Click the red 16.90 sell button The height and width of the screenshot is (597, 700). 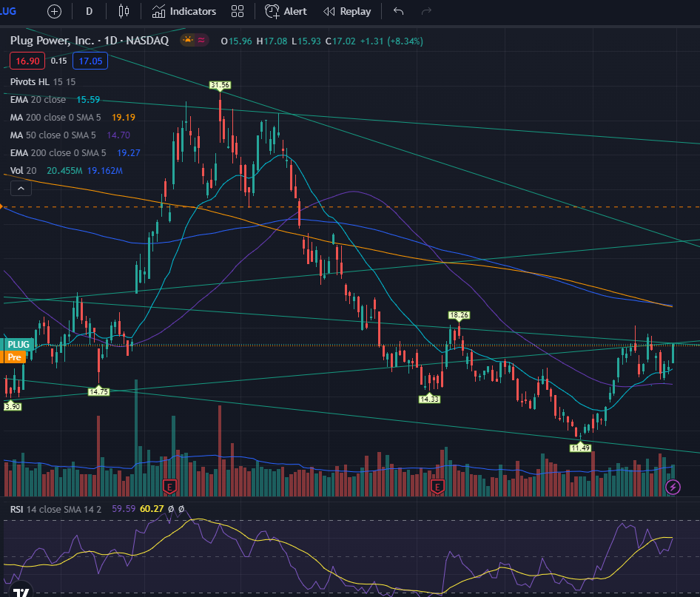pos(29,61)
